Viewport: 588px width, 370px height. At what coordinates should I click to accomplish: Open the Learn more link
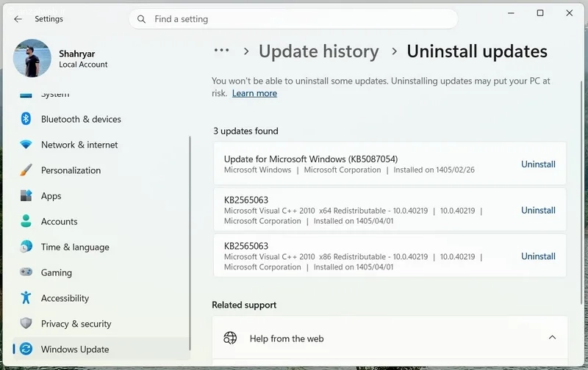[254, 93]
